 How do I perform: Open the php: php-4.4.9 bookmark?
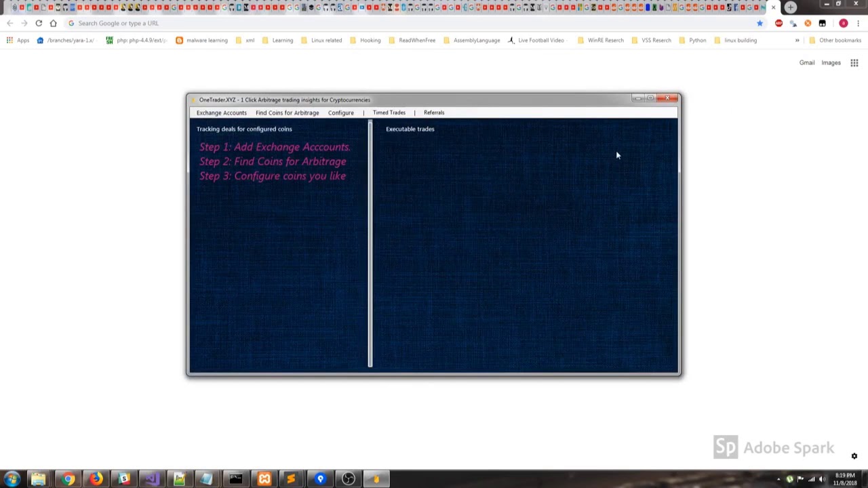(136, 40)
